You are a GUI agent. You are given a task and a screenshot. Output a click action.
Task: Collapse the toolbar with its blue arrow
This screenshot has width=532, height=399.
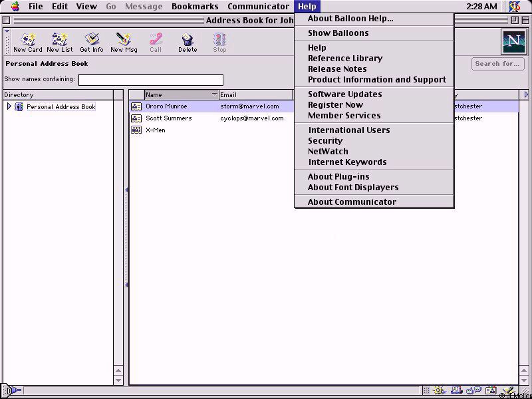7,31
